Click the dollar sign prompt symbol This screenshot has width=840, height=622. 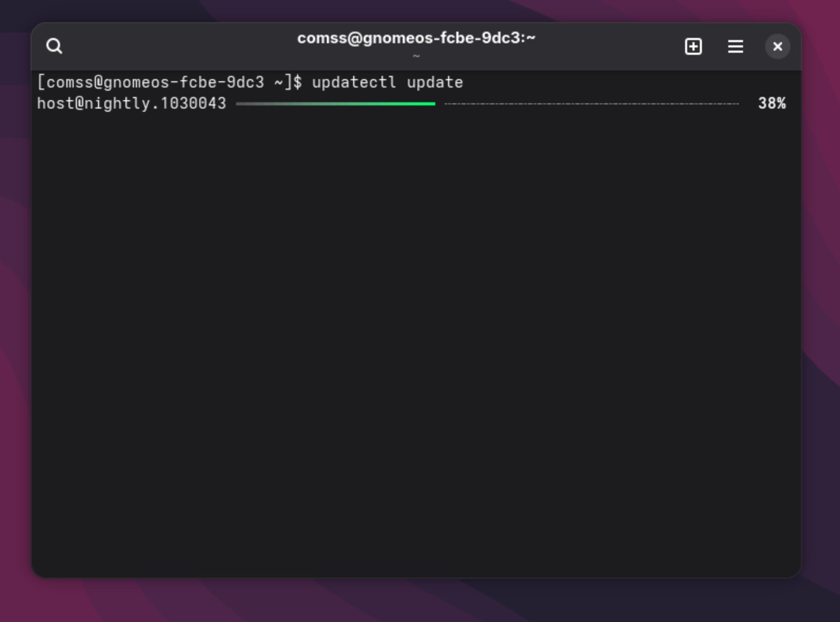298,82
